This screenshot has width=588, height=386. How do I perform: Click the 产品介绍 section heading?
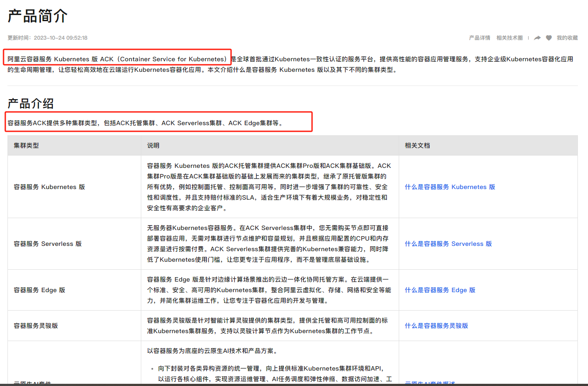point(31,104)
